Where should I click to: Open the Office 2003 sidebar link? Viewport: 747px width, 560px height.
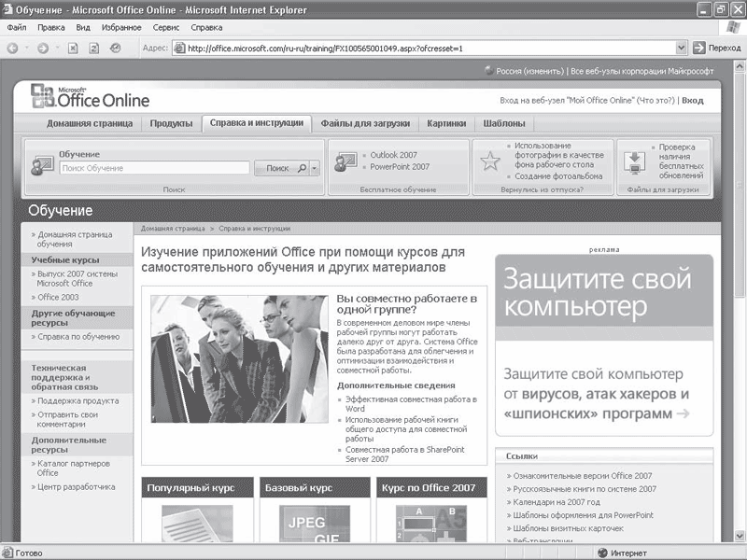coord(58,297)
